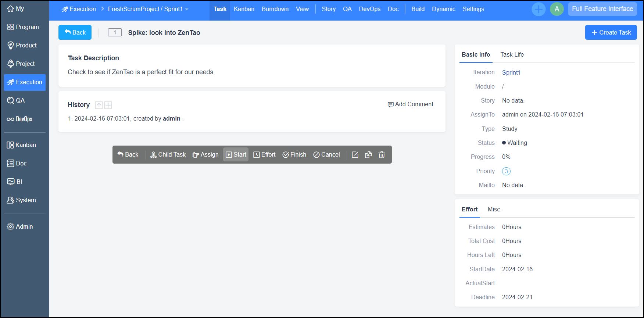Switch to the Task tab

220,9
